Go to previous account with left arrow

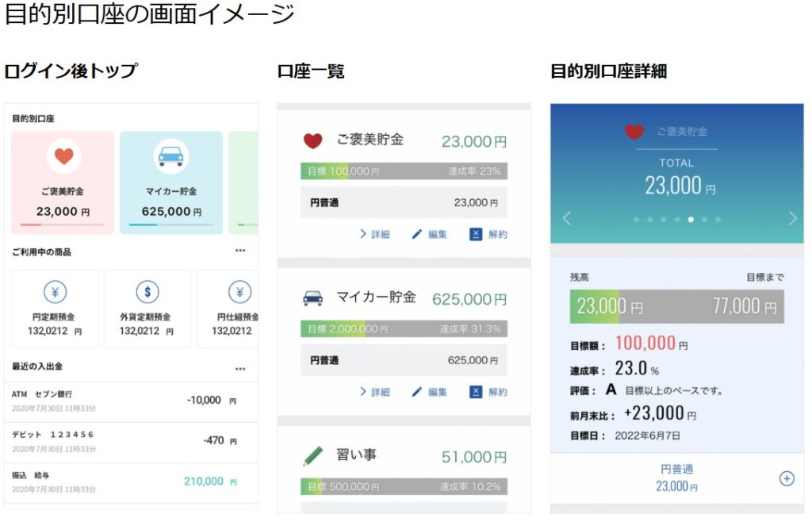(x=566, y=219)
